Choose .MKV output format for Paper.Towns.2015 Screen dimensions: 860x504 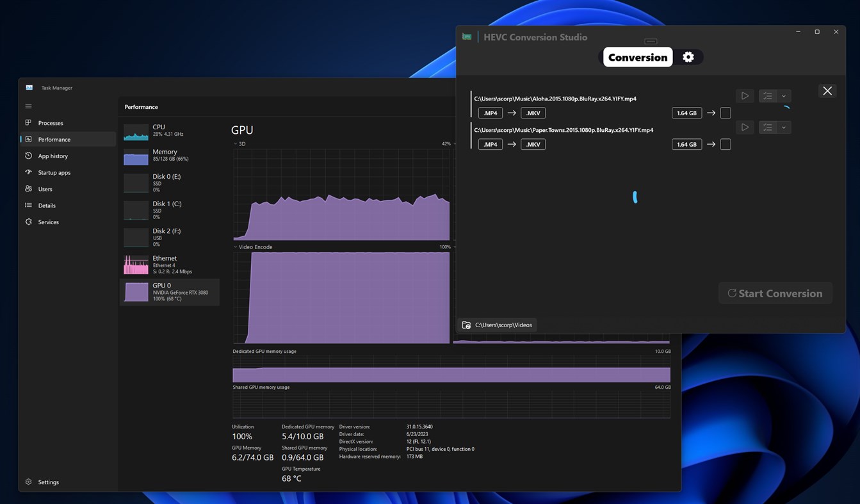point(533,145)
